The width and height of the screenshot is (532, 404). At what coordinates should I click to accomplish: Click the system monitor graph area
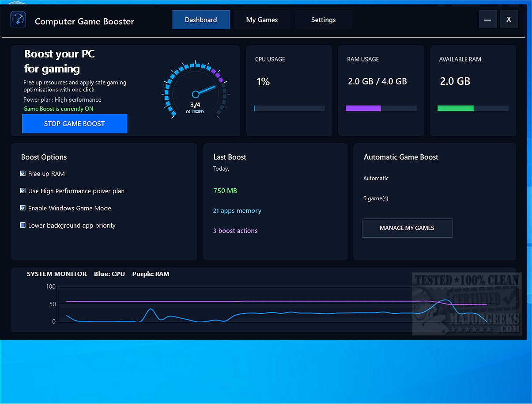pos(276,305)
